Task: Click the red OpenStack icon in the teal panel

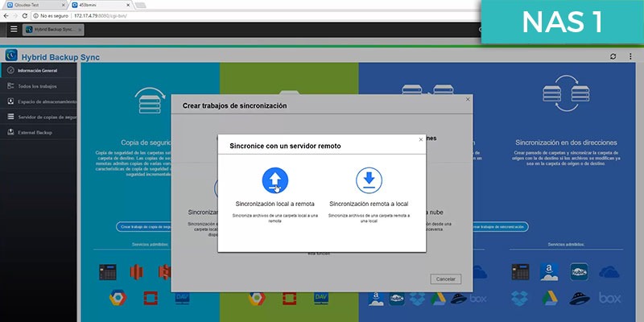Action: click(x=151, y=298)
